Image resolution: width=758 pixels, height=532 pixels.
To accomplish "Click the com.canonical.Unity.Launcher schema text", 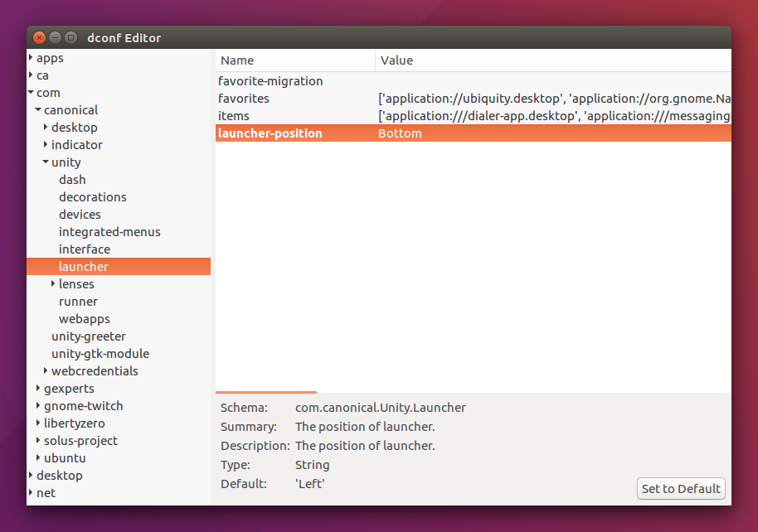I will [x=381, y=408].
